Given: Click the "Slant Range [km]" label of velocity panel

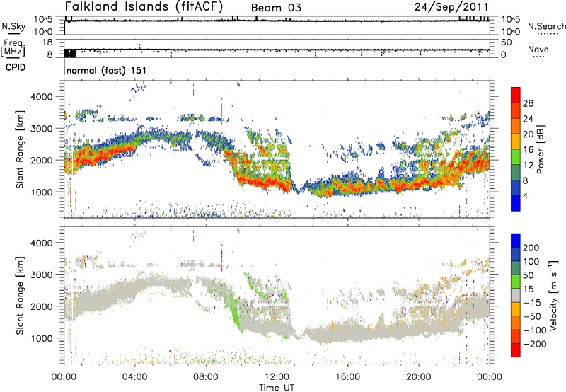Looking at the screenshot, I should tap(20, 295).
